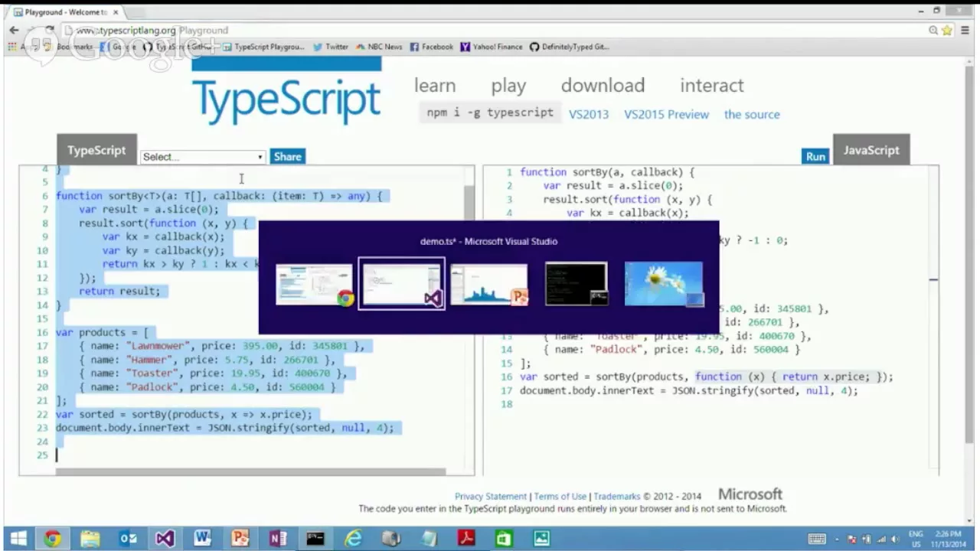The height and width of the screenshot is (551, 980).
Task: Open the learn menu item
Action: tap(435, 85)
